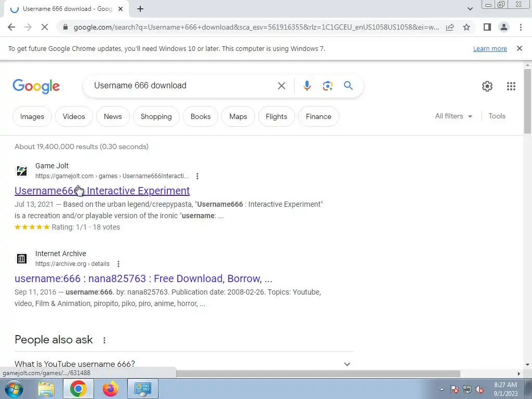This screenshot has height=399, width=532.
Task: Switch to News results
Action: click(x=113, y=116)
